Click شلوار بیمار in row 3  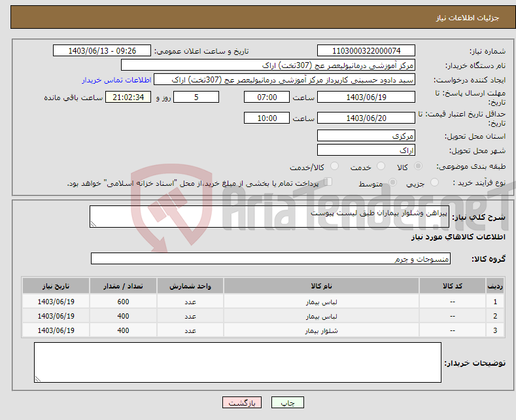click(322, 331)
